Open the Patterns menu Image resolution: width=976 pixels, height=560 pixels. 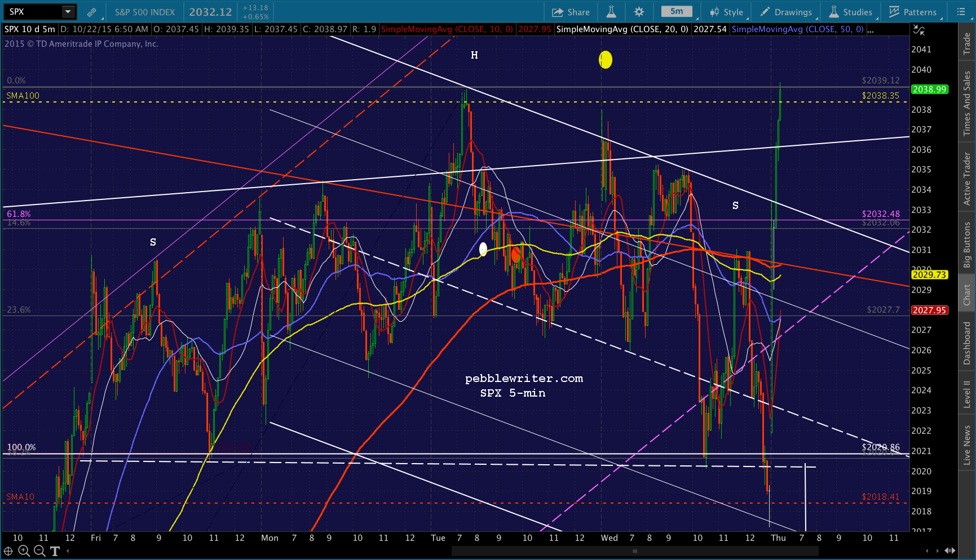(x=913, y=12)
